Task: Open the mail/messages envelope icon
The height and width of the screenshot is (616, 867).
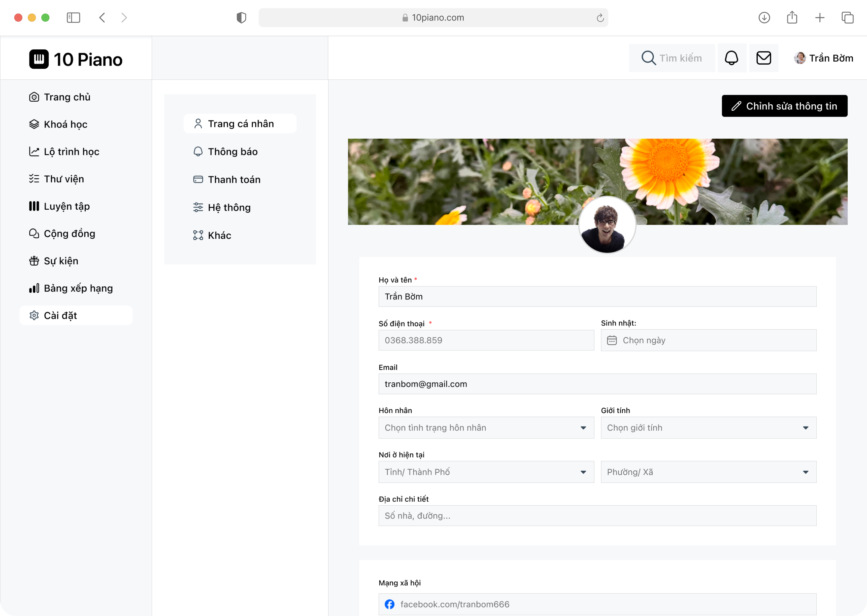Action: point(764,58)
